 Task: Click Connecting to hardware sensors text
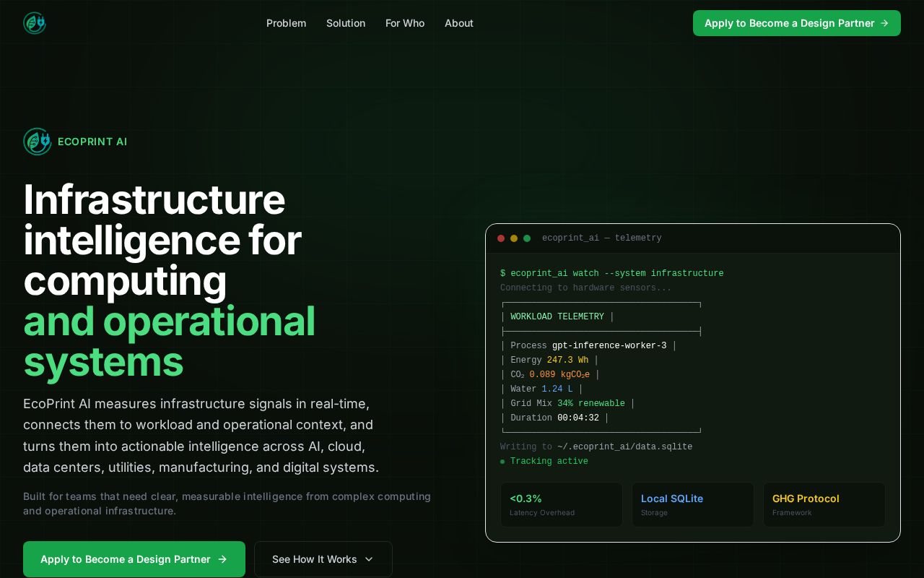point(586,288)
